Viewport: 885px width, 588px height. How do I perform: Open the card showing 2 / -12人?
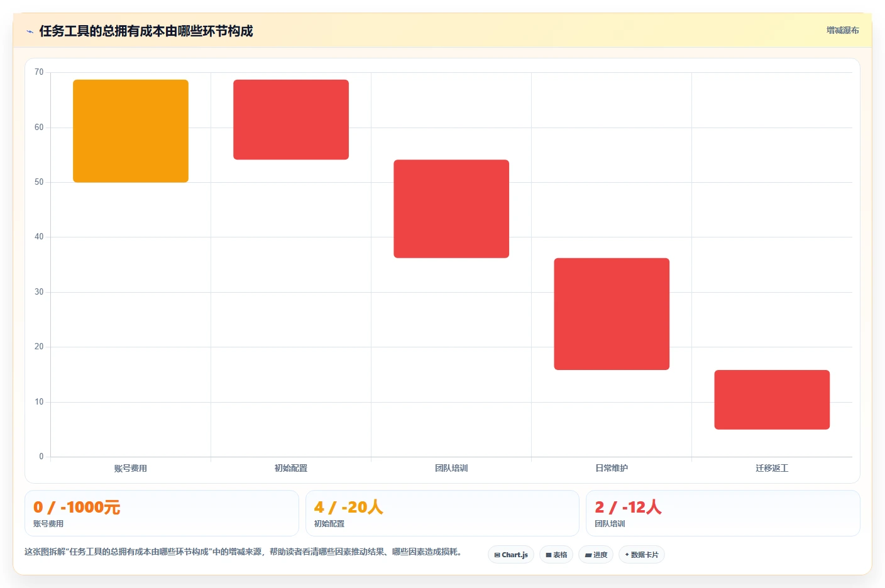(723, 513)
